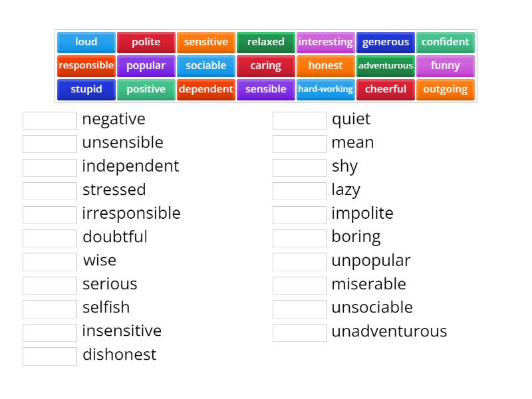Select the 'confident' tile
Viewport: 532px width, 399px height.
[445, 42]
